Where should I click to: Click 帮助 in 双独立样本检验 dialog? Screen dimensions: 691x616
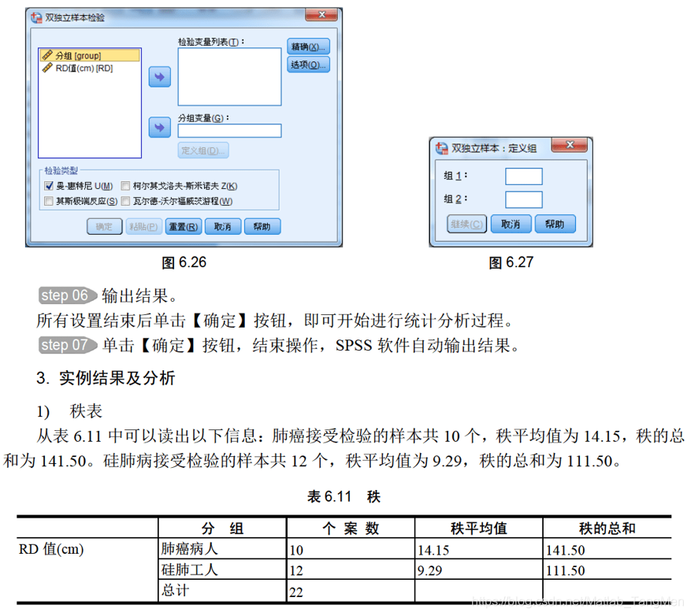point(262,227)
